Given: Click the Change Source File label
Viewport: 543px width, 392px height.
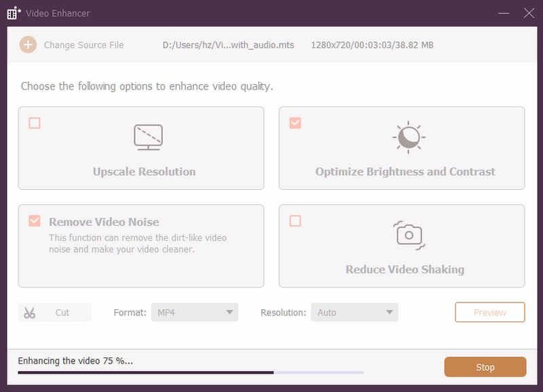Looking at the screenshot, I should [83, 45].
